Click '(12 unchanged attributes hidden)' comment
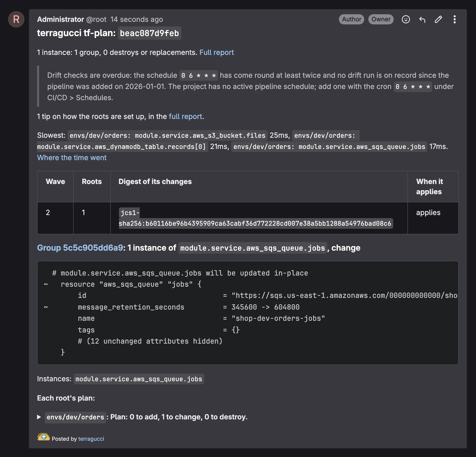 click(x=150, y=341)
